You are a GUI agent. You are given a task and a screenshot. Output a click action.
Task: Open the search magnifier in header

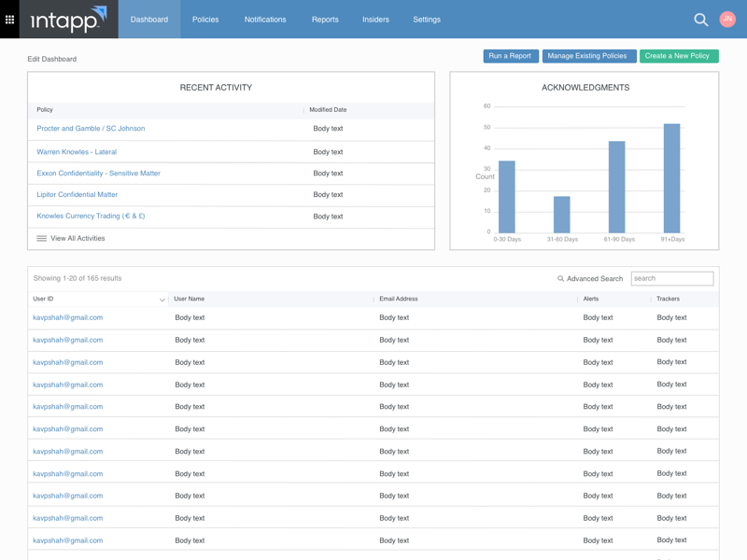[701, 20]
